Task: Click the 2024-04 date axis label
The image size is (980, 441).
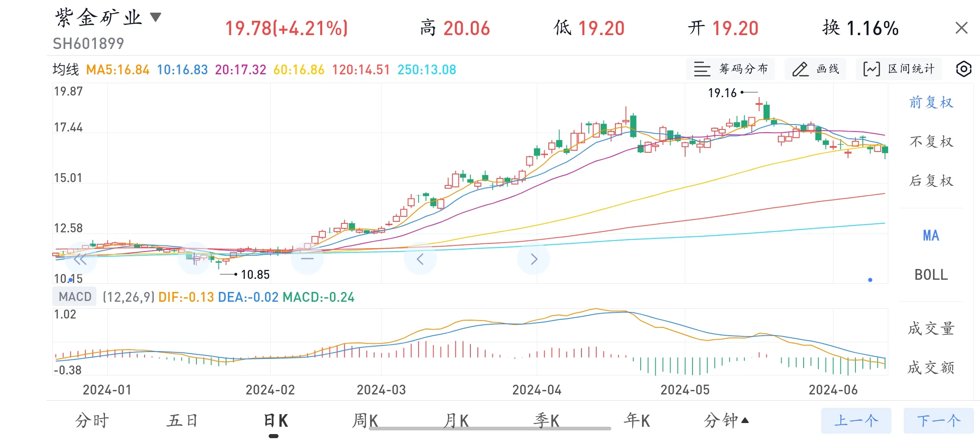Action: 537,390
